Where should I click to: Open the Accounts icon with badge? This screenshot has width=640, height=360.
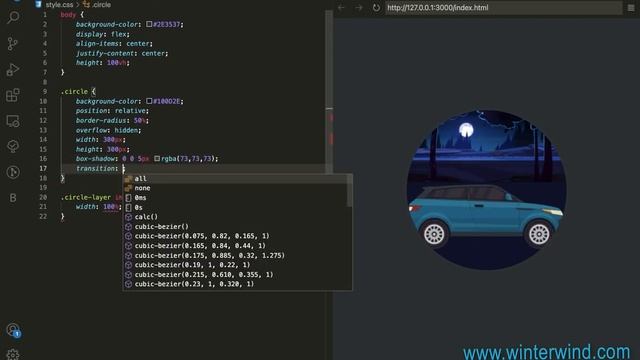pyautogui.click(x=13, y=330)
